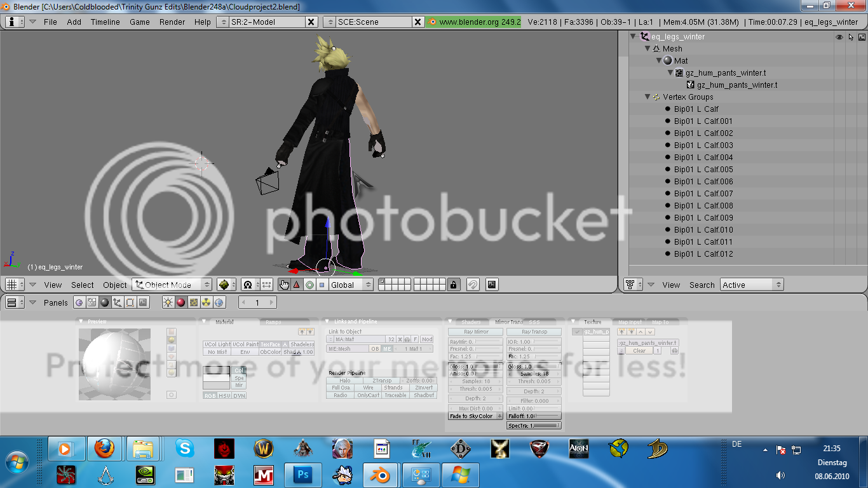Click the material Col color swatch
The height and width of the screenshot is (488, 868).
coord(216,370)
